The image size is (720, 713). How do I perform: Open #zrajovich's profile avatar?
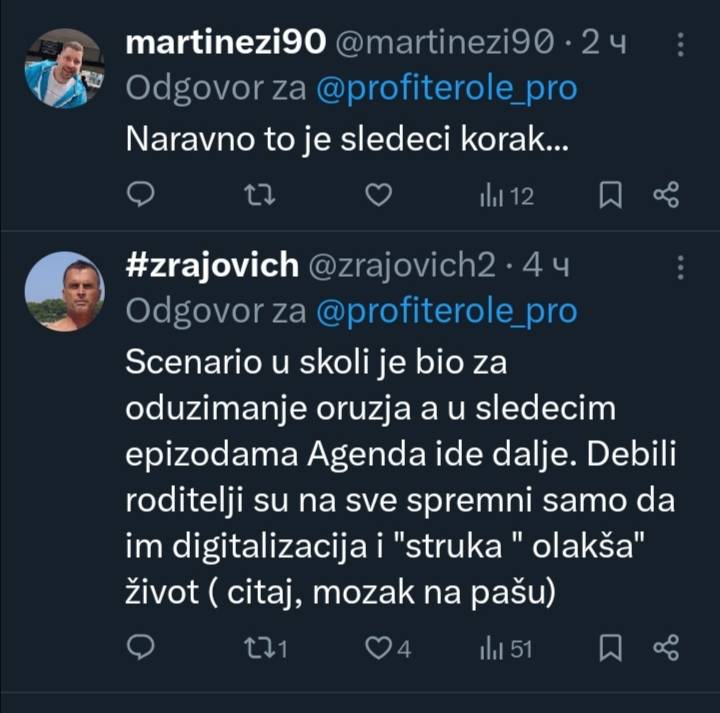click(64, 291)
